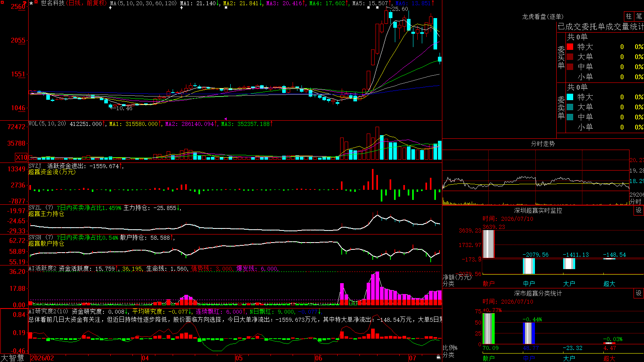
Task: Click the MA1: 21.140 value
Action: (200, 3)
